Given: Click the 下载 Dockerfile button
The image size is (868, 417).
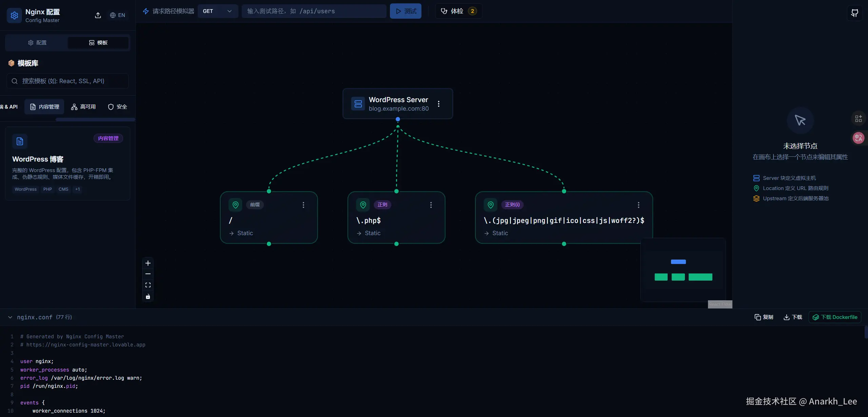Looking at the screenshot, I should pos(835,317).
